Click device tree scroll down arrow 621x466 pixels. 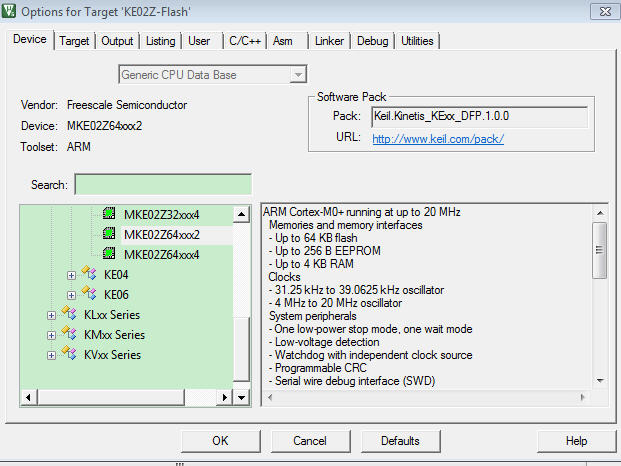pyautogui.click(x=241, y=397)
